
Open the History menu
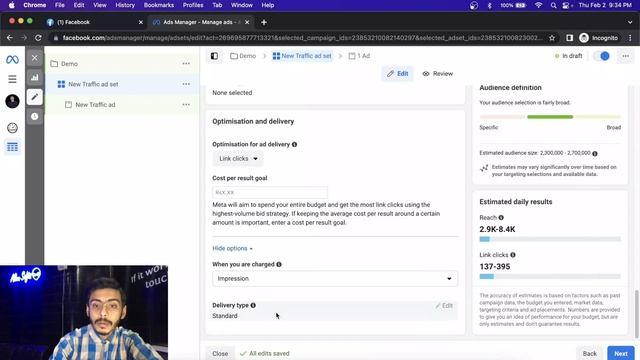pyautogui.click(x=125, y=5)
